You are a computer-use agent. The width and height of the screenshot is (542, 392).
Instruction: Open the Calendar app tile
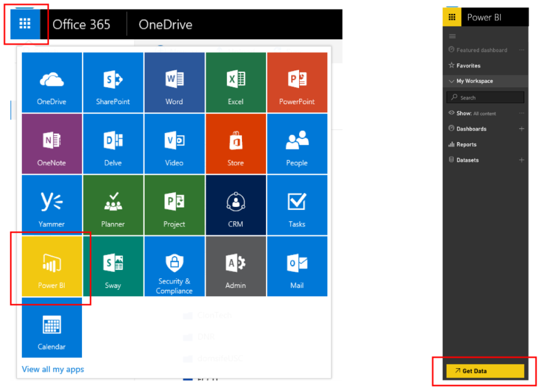click(52, 327)
